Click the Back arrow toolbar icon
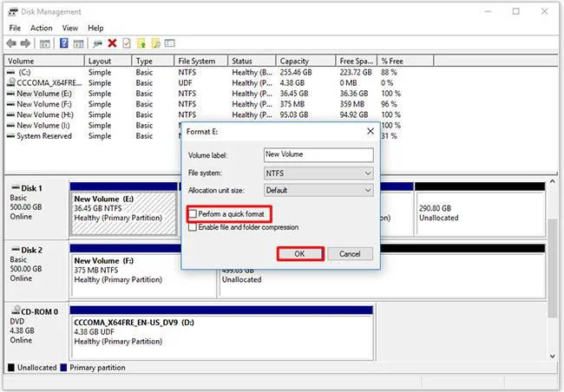This screenshot has width=564, height=392. (x=11, y=43)
